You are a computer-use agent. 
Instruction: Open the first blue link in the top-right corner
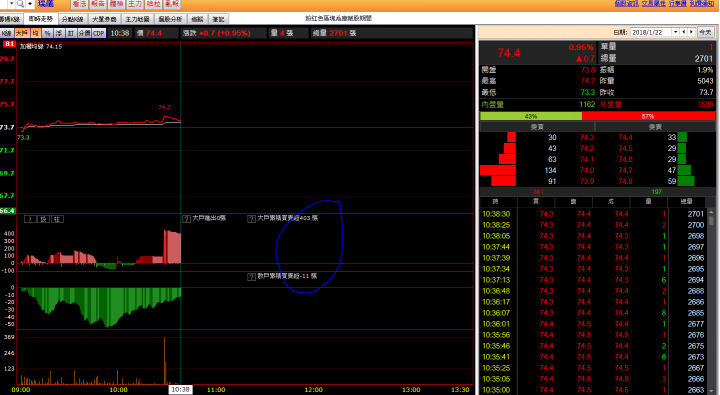[x=627, y=3]
